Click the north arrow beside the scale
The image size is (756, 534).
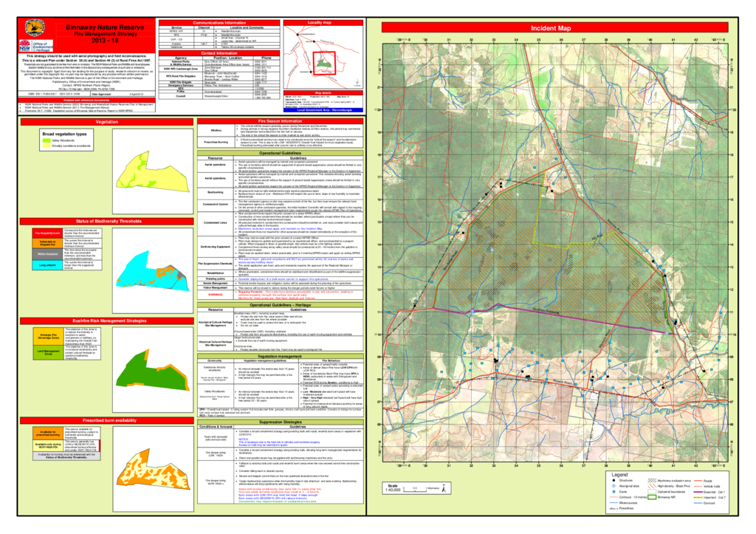[444, 488]
